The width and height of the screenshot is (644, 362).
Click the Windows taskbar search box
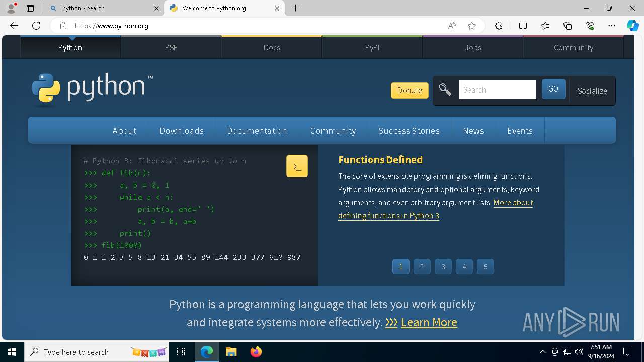pyautogui.click(x=96, y=352)
